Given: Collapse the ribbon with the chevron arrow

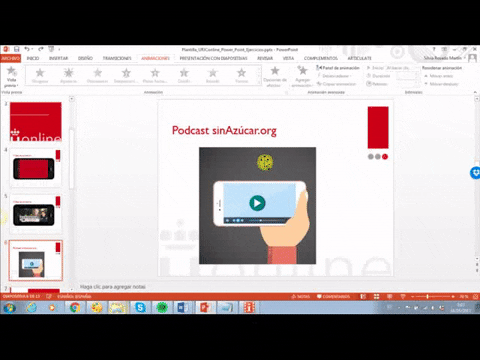Looking at the screenshot, I should (475, 92).
